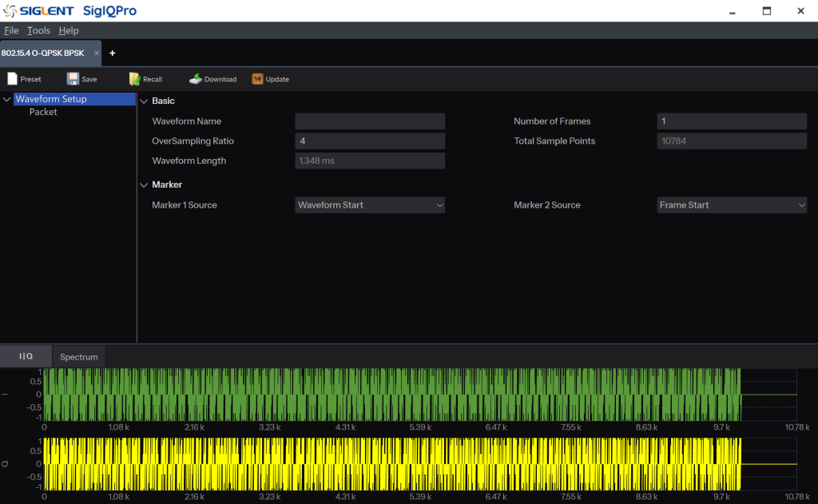The height and width of the screenshot is (504, 818).
Task: Save the current waveform configuration
Action: tap(82, 78)
